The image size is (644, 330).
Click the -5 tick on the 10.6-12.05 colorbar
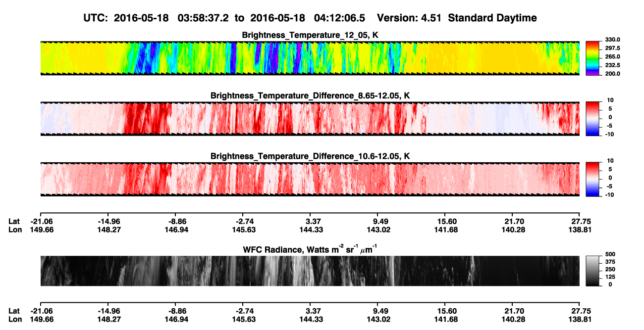[x=610, y=187]
